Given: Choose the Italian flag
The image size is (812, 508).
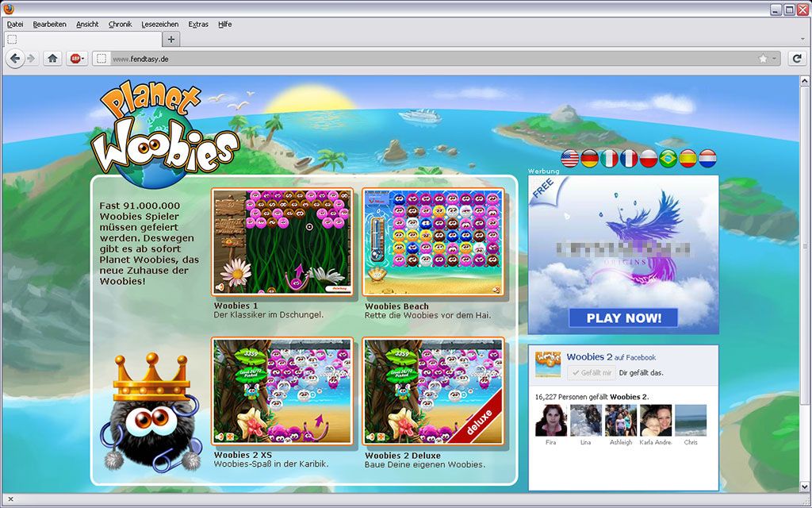Looking at the screenshot, I should (x=609, y=159).
